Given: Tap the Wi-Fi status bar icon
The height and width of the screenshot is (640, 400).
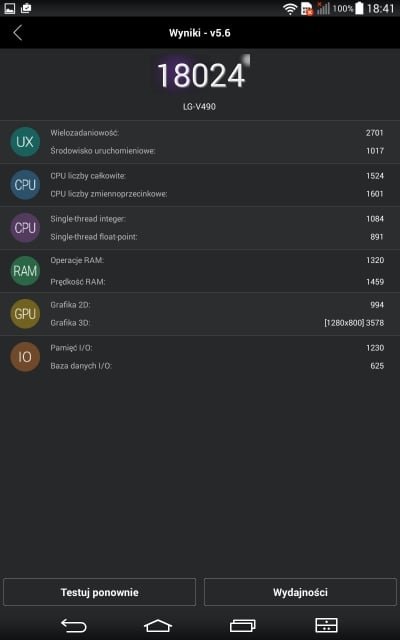Looking at the screenshot, I should [x=290, y=9].
